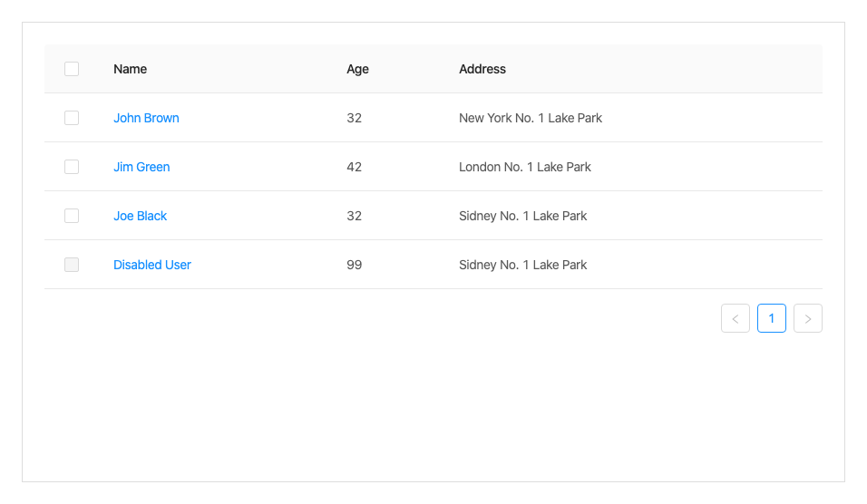The height and width of the screenshot is (504, 867).
Task: Click age 99 in Disabled User row
Action: 354,265
